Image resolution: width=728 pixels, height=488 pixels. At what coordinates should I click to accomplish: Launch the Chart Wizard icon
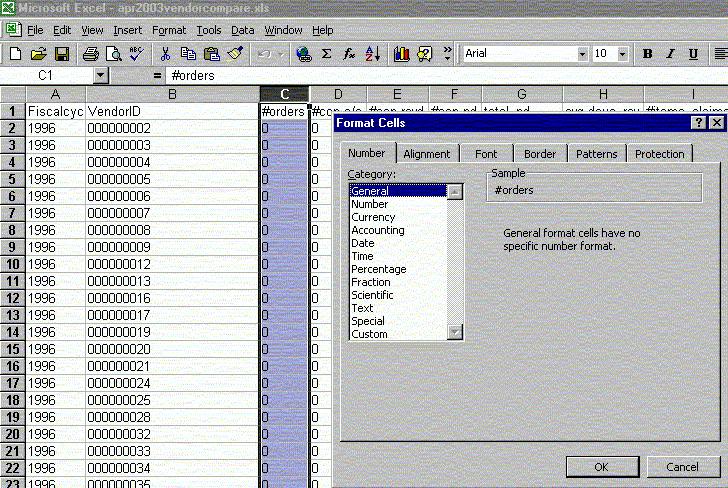coord(402,54)
